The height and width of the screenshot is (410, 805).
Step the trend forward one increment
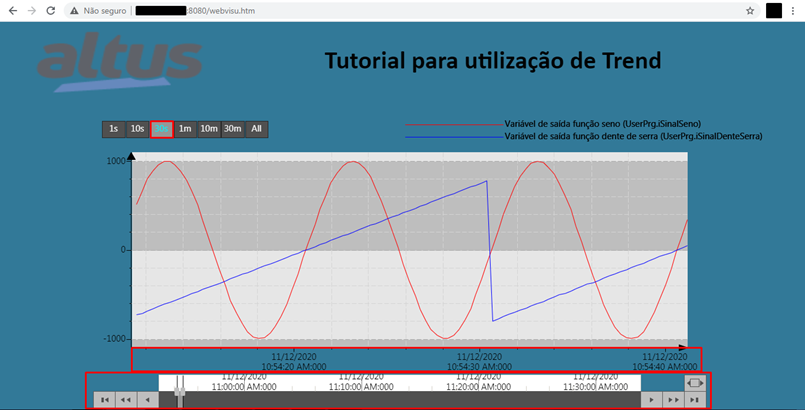(x=651, y=399)
